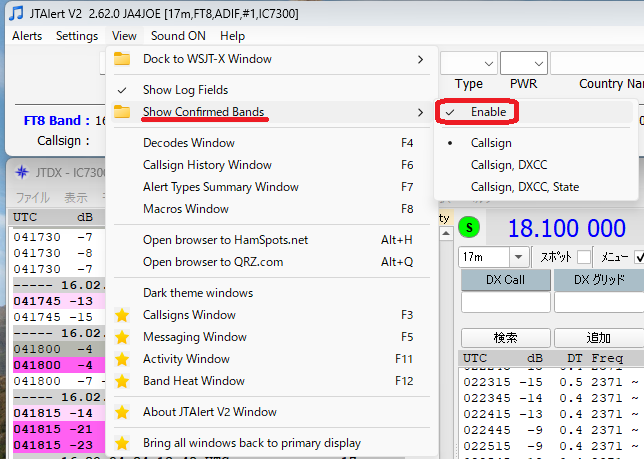Click the 検索 button

[x=506, y=338]
